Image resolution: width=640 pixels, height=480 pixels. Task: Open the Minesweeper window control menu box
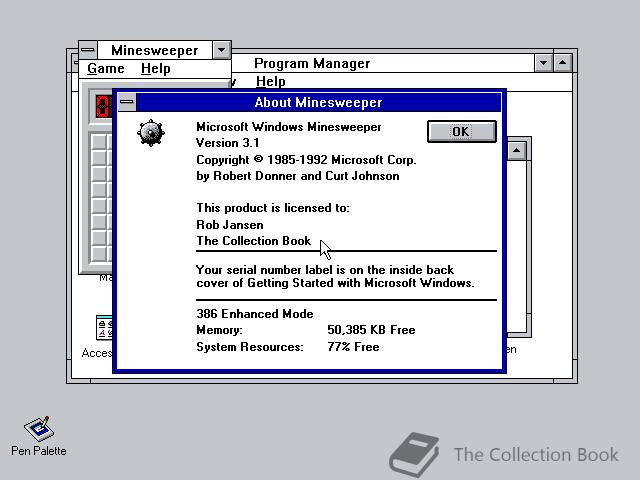[x=88, y=50]
